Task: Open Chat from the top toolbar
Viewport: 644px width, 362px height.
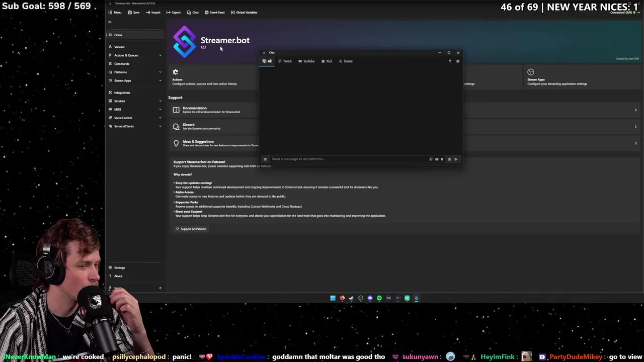Action: coord(193,13)
